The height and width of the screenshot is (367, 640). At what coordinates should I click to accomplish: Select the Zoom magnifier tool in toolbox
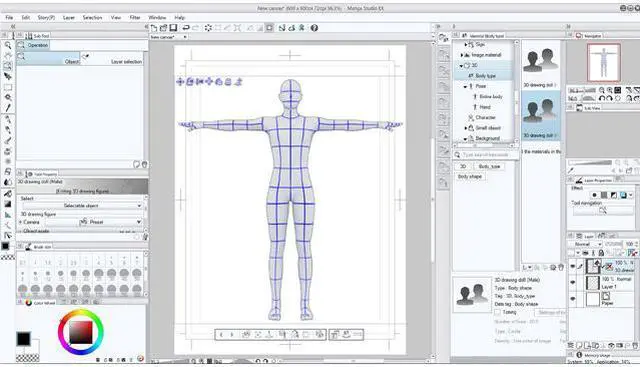tap(7, 45)
